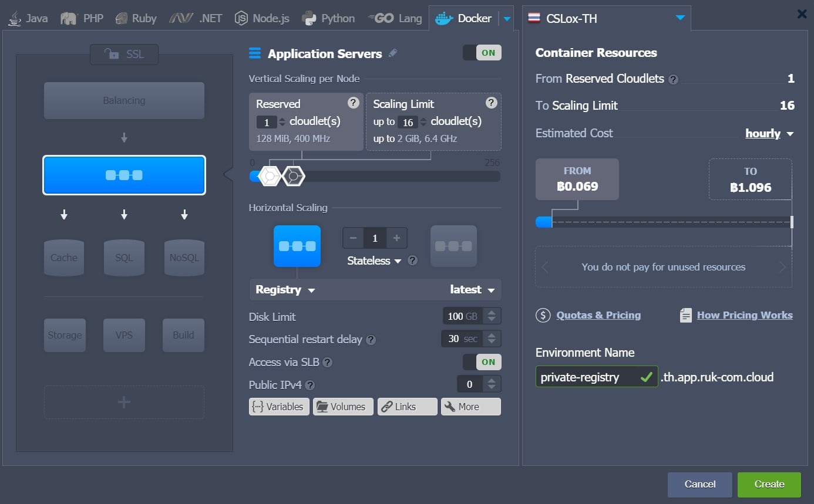This screenshot has width=814, height=504.
Task: Click the Cache node icon
Action: pyautogui.click(x=64, y=258)
